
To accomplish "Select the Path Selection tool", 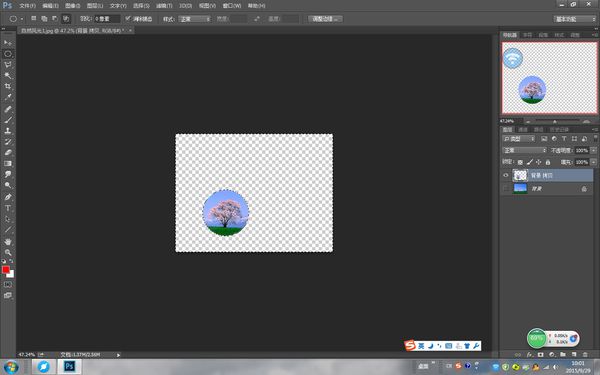I will (x=8, y=219).
